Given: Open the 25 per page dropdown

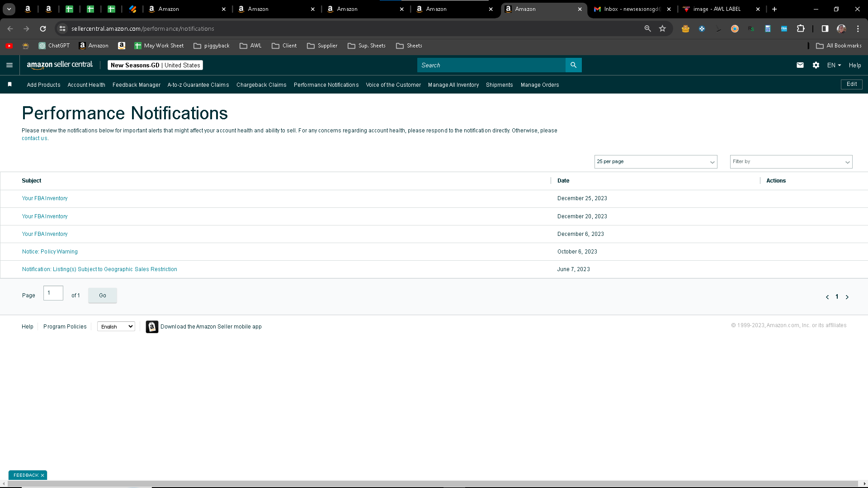Looking at the screenshot, I should [656, 162].
